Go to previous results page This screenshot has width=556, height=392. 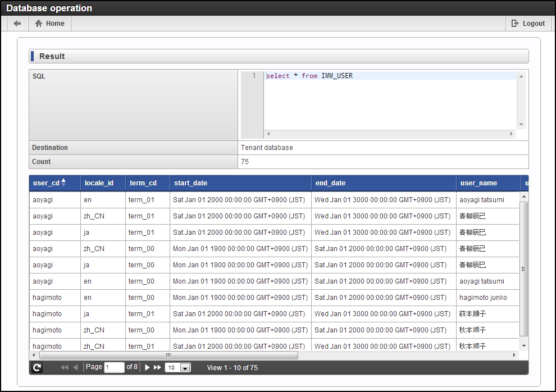[75, 367]
